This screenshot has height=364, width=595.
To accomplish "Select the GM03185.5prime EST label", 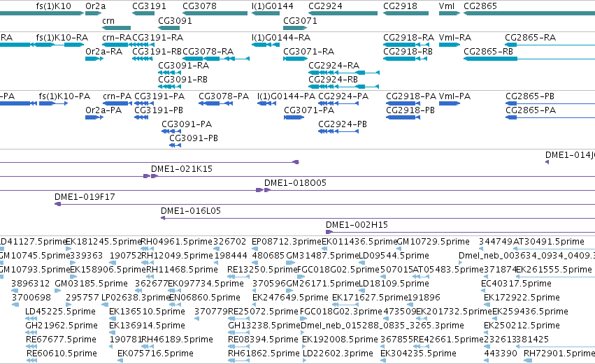I will [x=91, y=284].
